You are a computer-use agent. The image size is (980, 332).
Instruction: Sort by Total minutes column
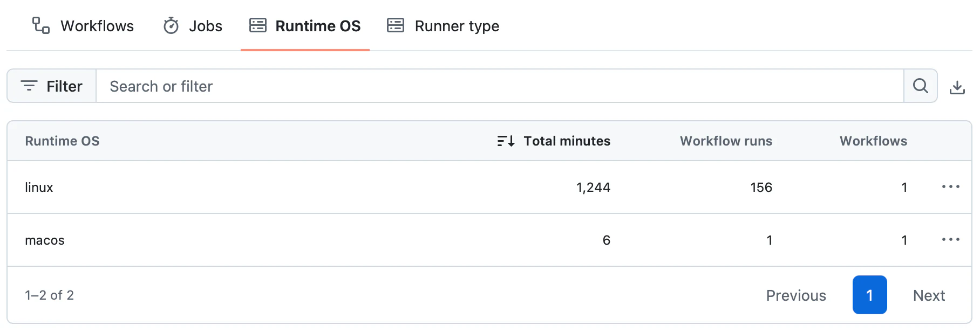click(554, 141)
